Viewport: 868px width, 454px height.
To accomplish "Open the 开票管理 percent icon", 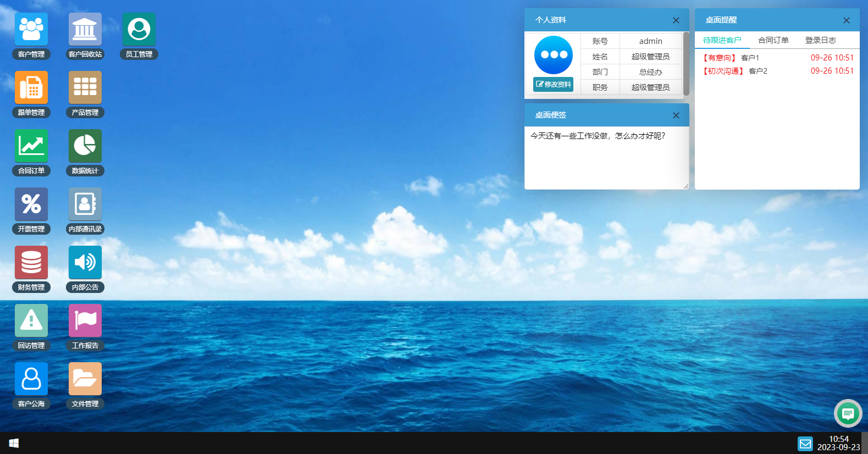I will [x=31, y=204].
